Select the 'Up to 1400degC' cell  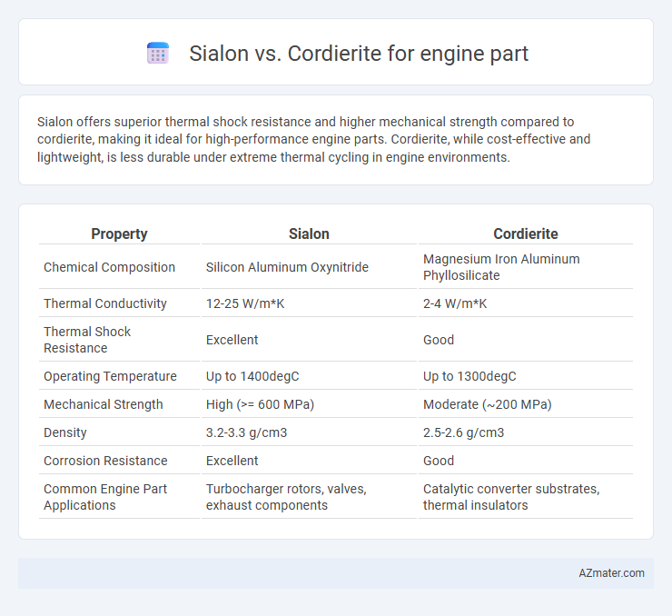point(252,376)
